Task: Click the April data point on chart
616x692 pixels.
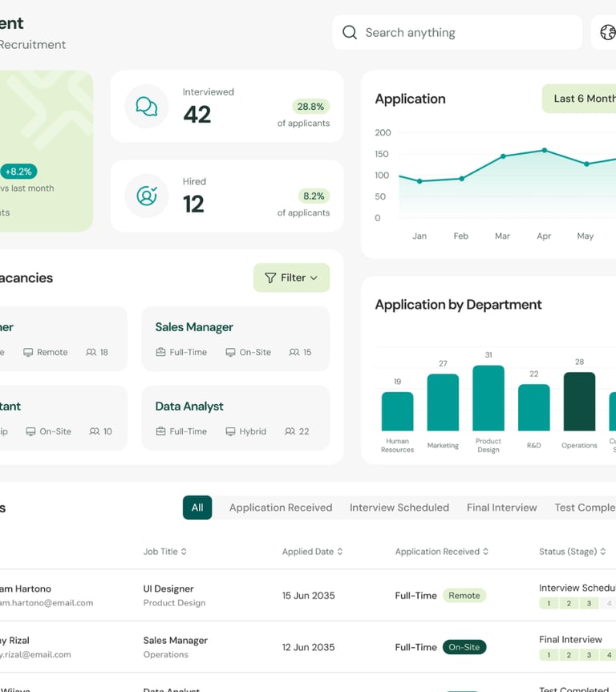Action: (x=545, y=151)
